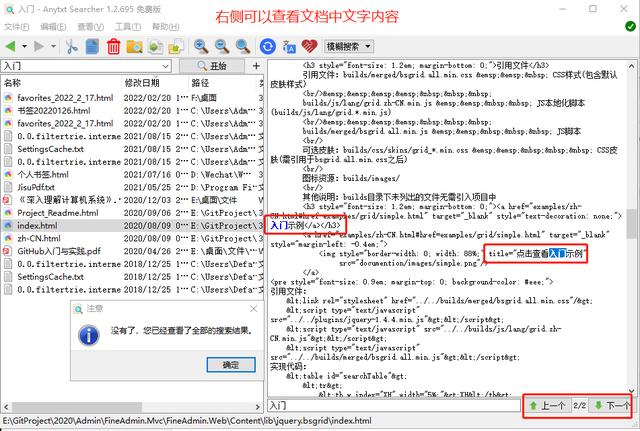Click the zoom out magnifier icon
The width and height of the screenshot is (640, 431).
pyautogui.click(x=222, y=47)
